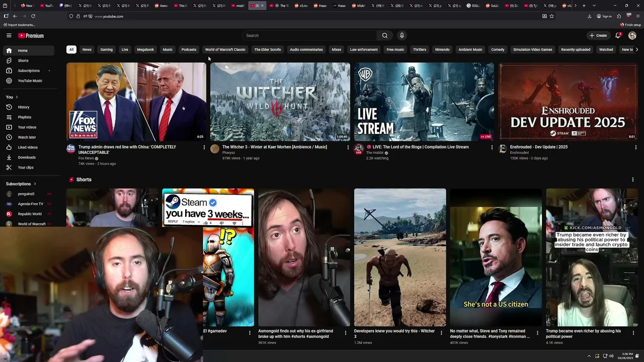
Task: Open Agenda-Free TV subscription channel
Action: click(x=29, y=204)
